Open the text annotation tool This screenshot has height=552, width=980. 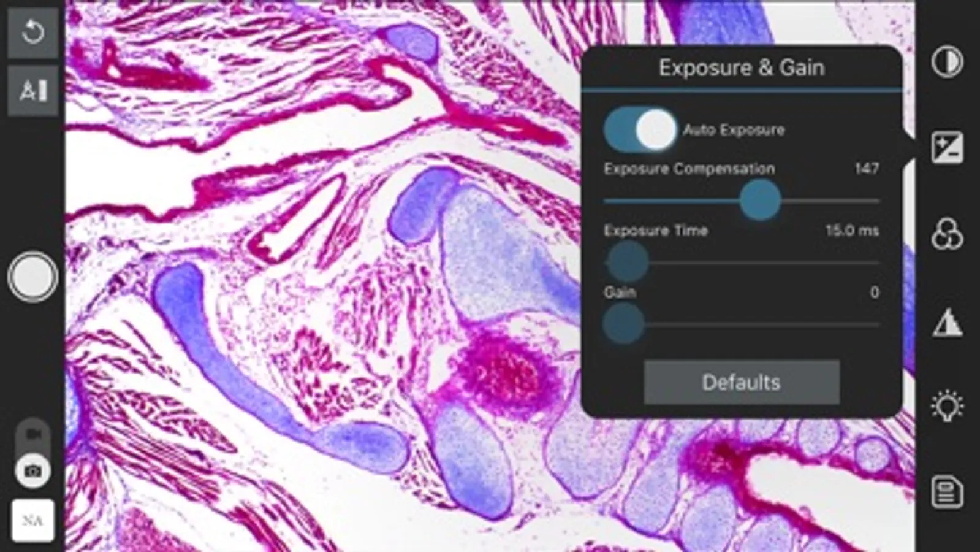(32, 91)
